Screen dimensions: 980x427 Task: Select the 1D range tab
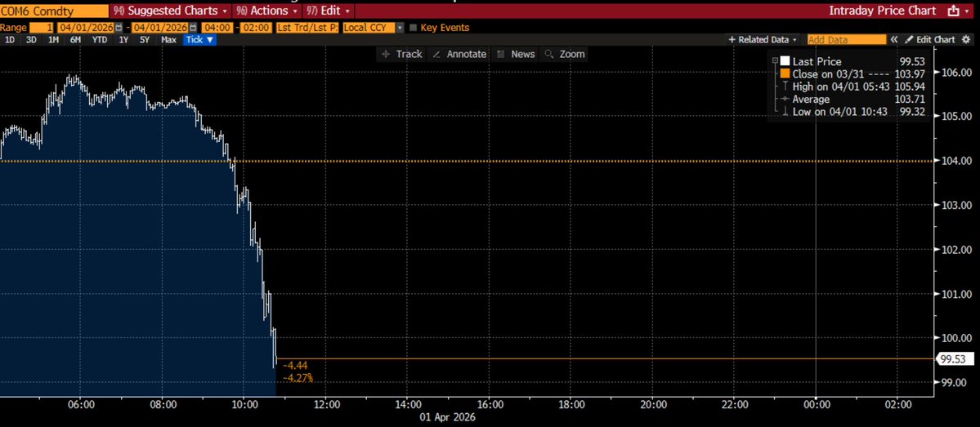[9, 39]
